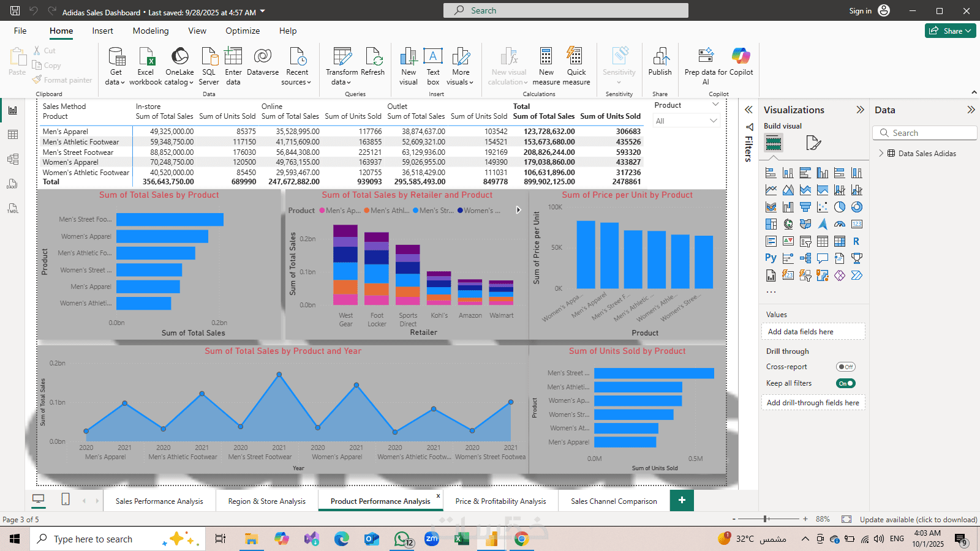980x551 pixels.
Task: Collapse the ribbon with the chevron
Action: [974, 92]
